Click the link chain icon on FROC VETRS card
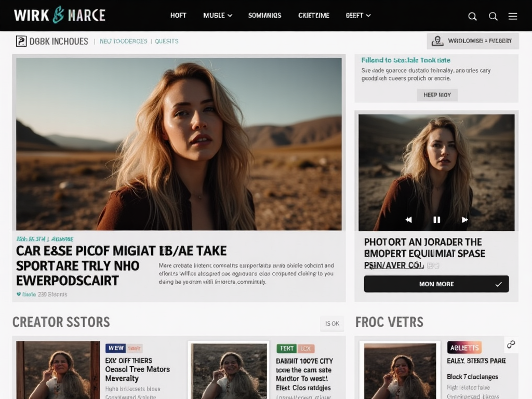Image resolution: width=532 pixels, height=399 pixels. tap(511, 344)
